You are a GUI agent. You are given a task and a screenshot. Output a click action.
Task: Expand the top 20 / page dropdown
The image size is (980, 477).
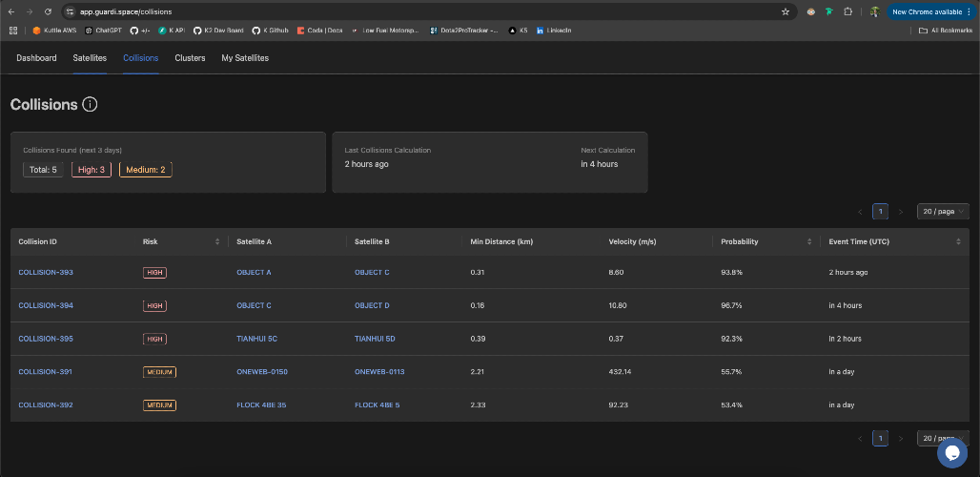[943, 211]
